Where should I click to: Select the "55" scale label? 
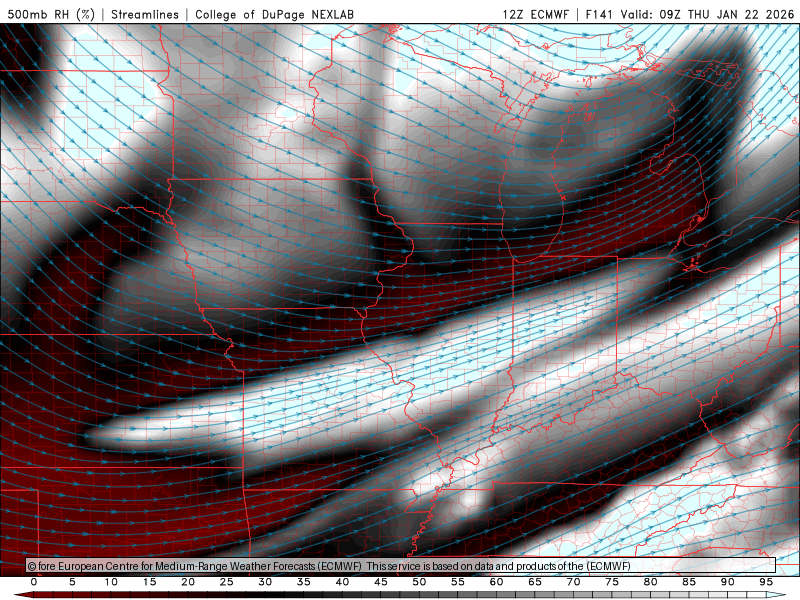pyautogui.click(x=458, y=582)
